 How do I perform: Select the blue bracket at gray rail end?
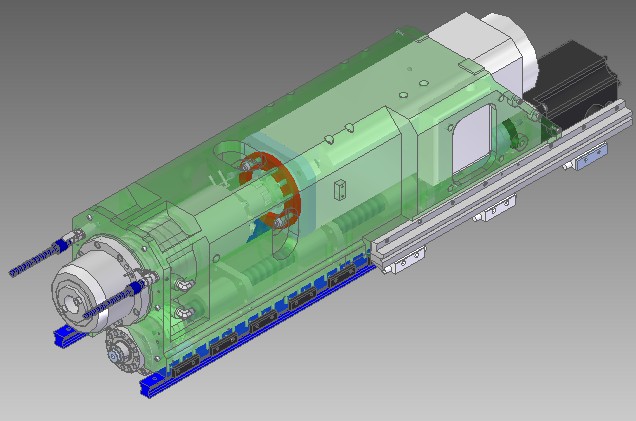pos(593,153)
